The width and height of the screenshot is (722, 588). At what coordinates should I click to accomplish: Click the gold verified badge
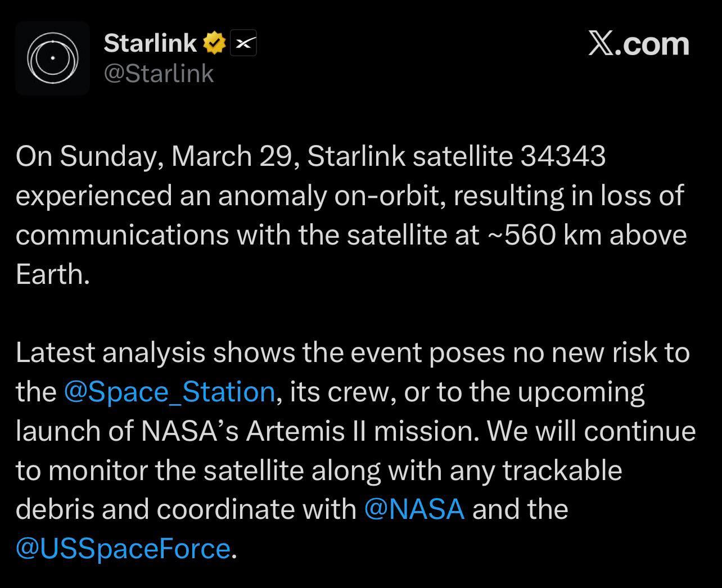(x=214, y=43)
